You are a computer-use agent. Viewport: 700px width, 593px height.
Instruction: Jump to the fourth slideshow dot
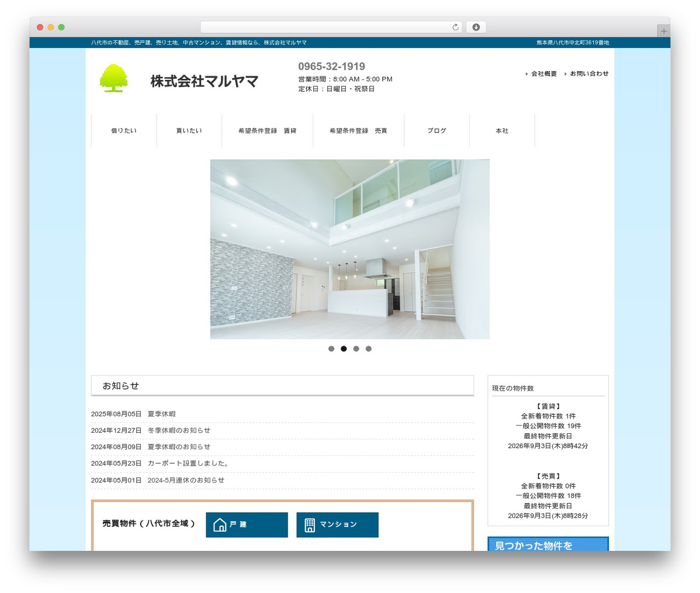pos(369,348)
